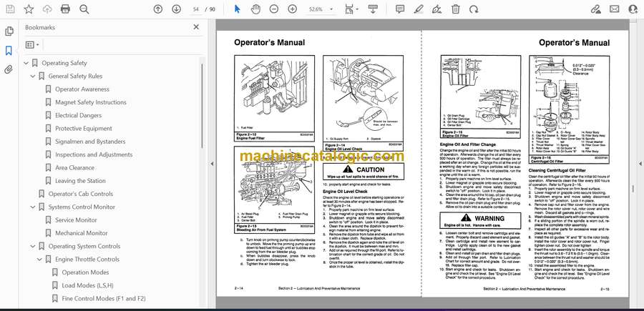The image size is (644, 311).
Task: Click the scrolling mode toolbar icon
Action: pyautogui.click(x=373, y=9)
